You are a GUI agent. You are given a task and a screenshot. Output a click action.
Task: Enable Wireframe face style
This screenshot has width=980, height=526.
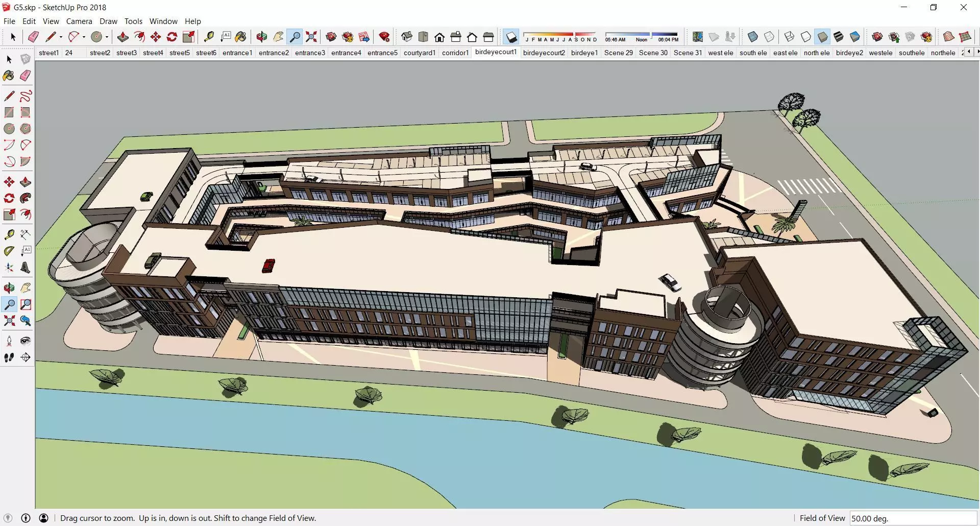point(790,37)
